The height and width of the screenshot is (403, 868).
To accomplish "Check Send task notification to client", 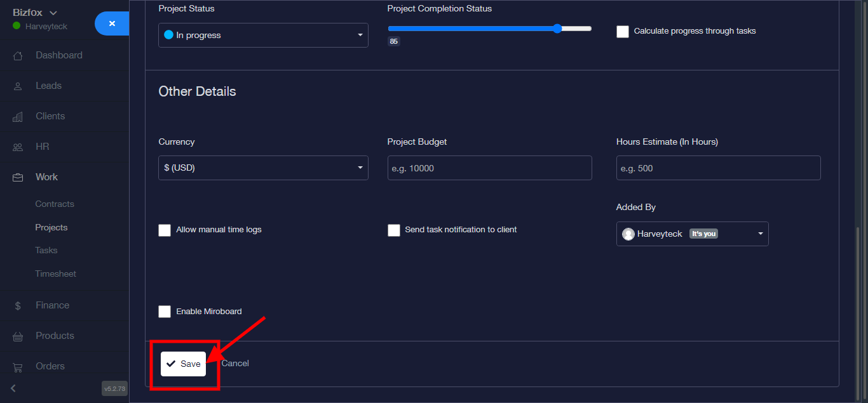I will pyautogui.click(x=394, y=230).
